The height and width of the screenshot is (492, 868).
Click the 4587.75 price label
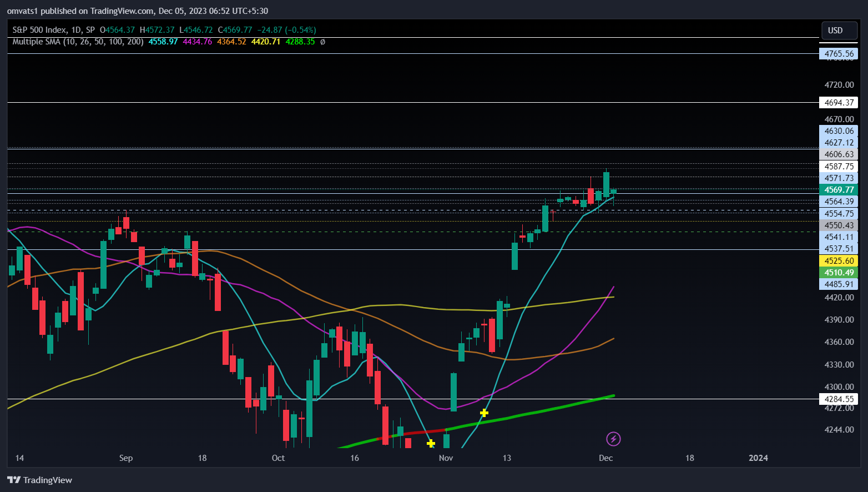click(839, 167)
